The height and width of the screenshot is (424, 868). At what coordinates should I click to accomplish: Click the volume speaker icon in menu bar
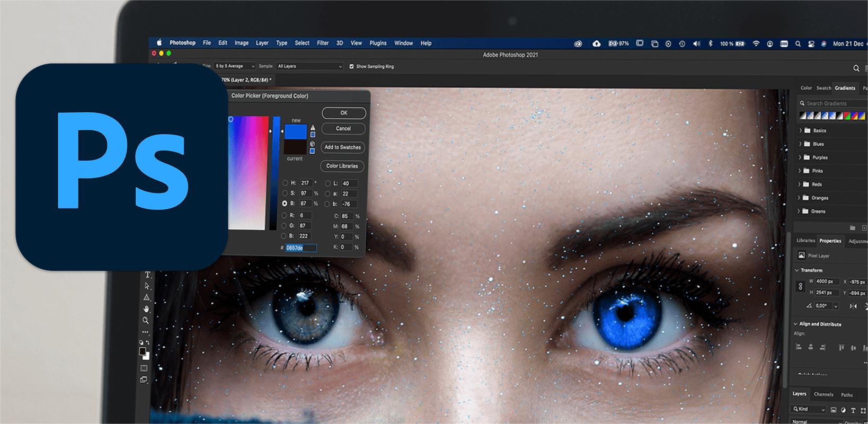tap(696, 43)
